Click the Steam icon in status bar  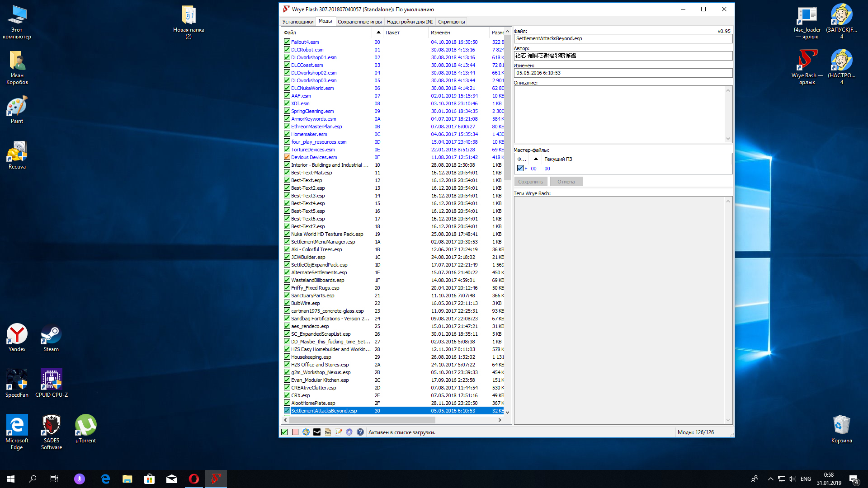click(x=317, y=432)
